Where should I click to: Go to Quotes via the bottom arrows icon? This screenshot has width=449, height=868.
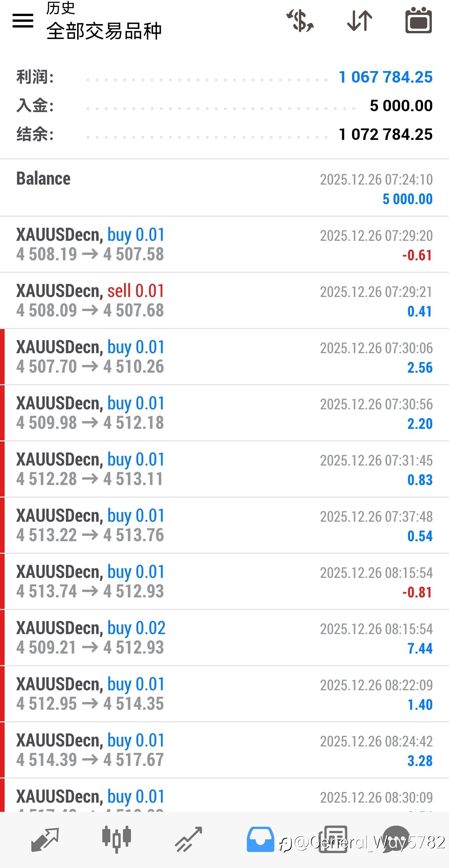click(x=45, y=839)
